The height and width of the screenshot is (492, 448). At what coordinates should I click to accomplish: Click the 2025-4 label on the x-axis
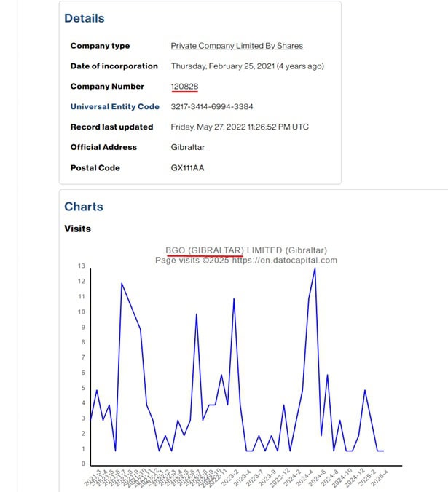380,478
